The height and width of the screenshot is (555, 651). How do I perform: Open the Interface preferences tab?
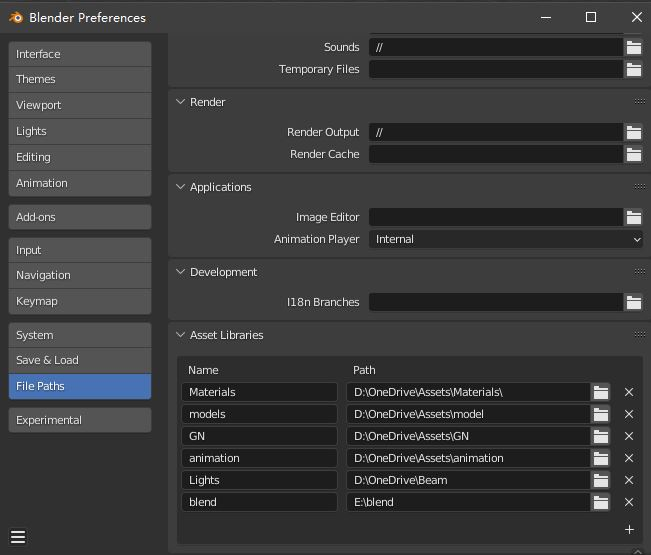click(x=80, y=54)
